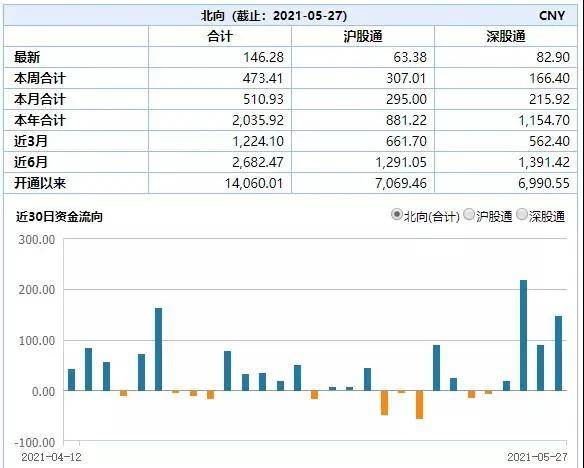Click the 北向 (截止: 2021-05-27) table title
Screen dimensions: 584x468
pyautogui.click(x=274, y=16)
